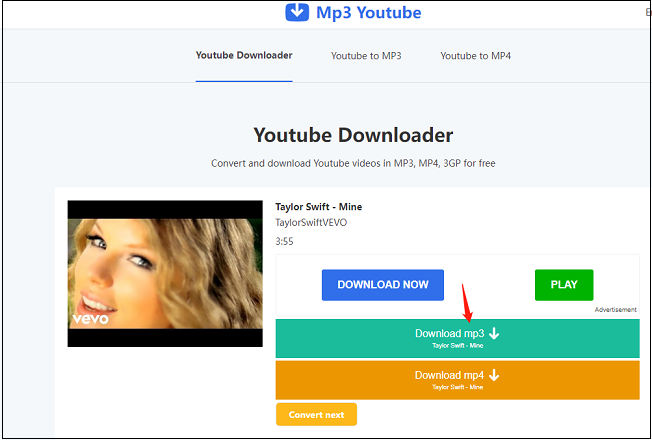Screen dimensions: 652x440
Task: Switch to the Youtube to MP3 tab
Action: click(x=366, y=56)
